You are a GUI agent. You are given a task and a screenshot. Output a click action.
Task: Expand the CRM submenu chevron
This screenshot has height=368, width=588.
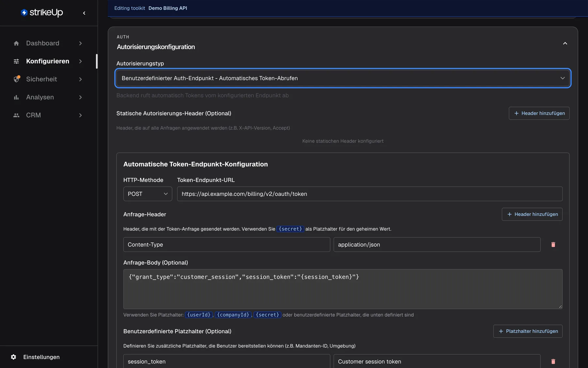point(80,115)
